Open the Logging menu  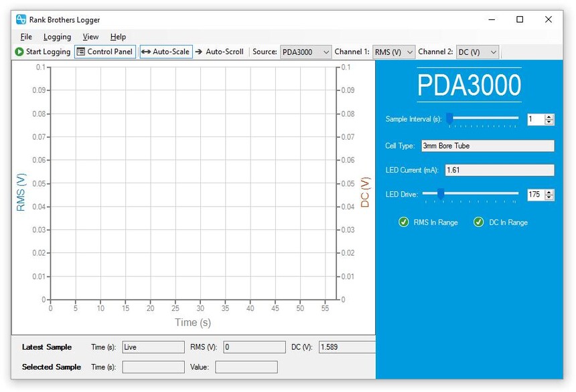58,37
